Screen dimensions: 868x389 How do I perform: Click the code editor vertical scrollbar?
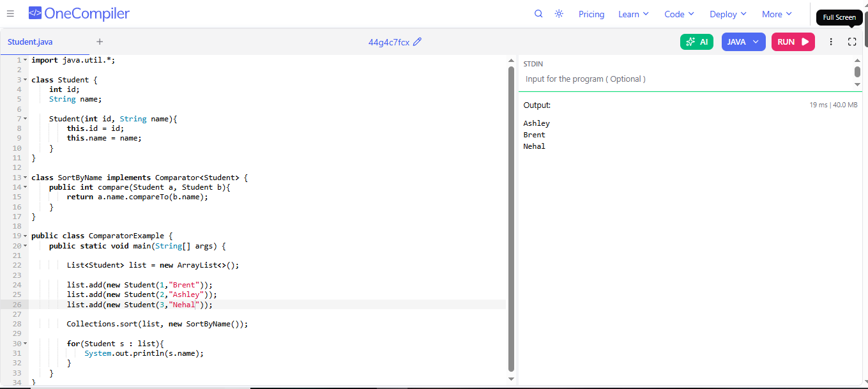511,217
